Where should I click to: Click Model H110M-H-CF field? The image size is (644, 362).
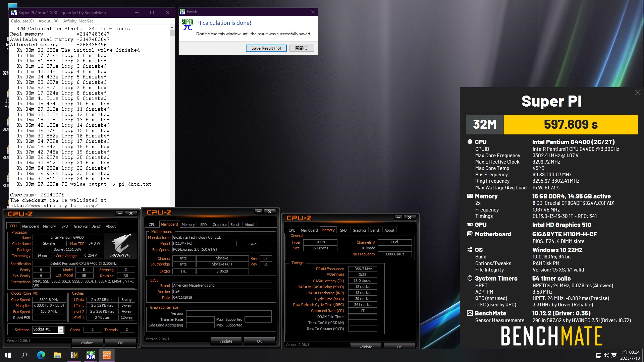tap(204, 243)
